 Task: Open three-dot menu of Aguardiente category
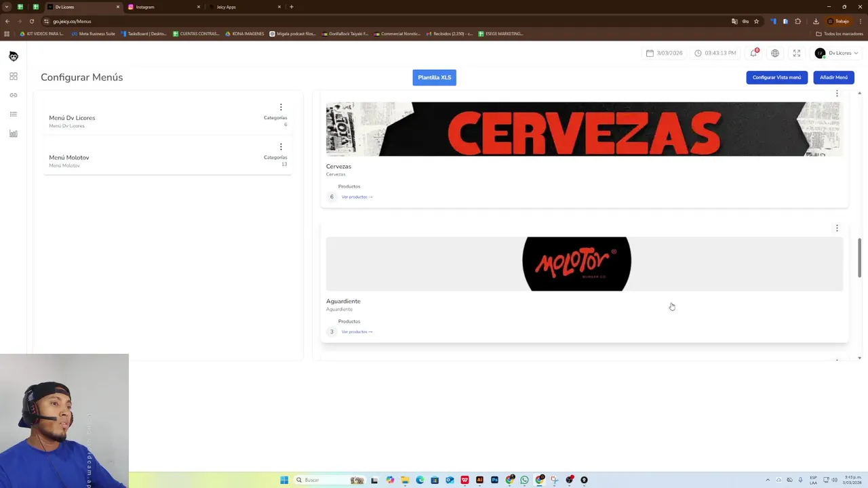point(837,228)
